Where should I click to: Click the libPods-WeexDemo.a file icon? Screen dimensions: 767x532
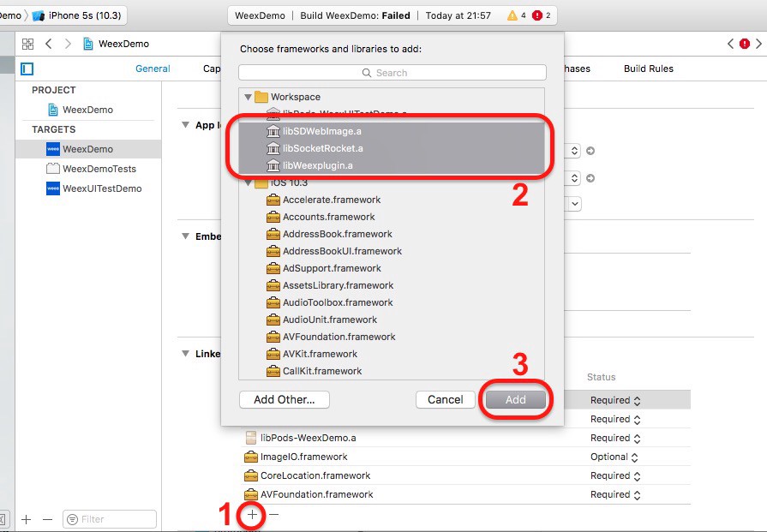(250, 438)
